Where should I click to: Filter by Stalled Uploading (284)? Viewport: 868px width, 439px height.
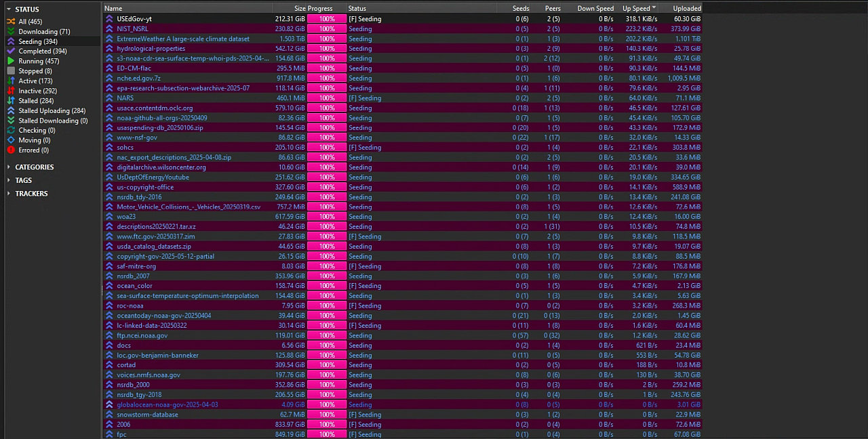[x=52, y=110]
